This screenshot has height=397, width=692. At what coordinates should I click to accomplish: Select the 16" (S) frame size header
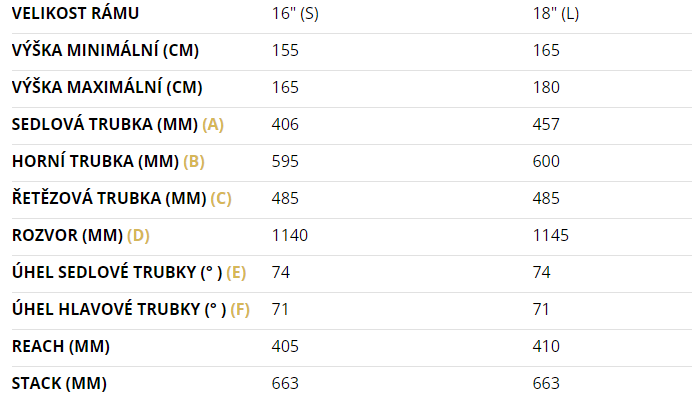tap(295, 14)
